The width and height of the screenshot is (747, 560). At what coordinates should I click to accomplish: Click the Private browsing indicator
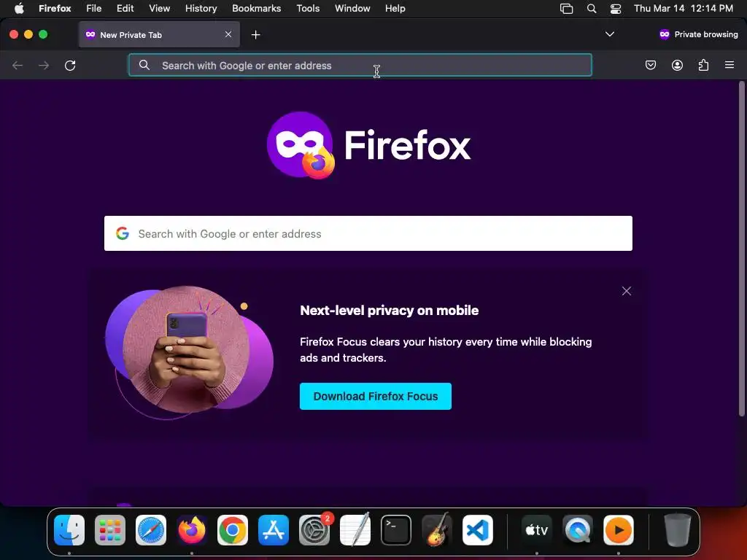pos(698,34)
